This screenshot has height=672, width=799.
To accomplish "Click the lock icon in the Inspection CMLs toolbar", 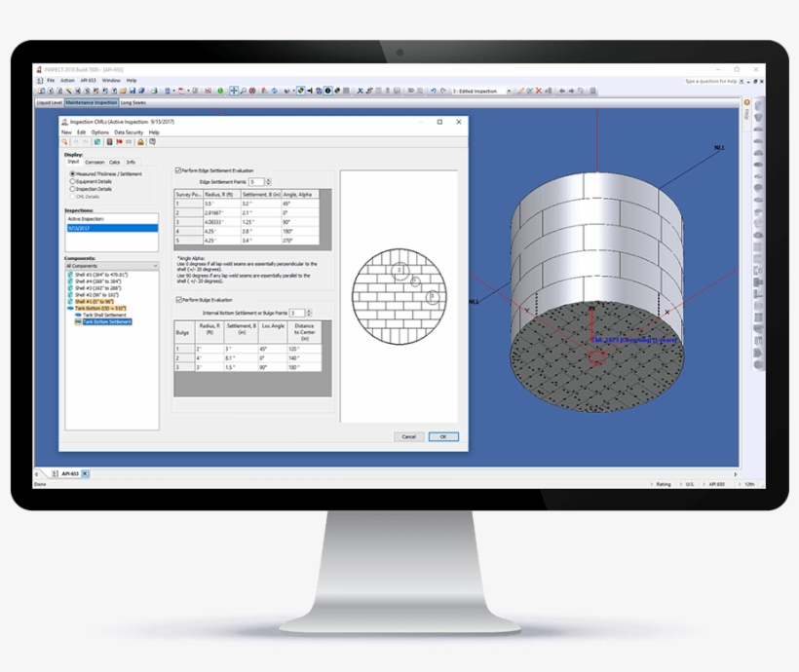I will tap(140, 142).
